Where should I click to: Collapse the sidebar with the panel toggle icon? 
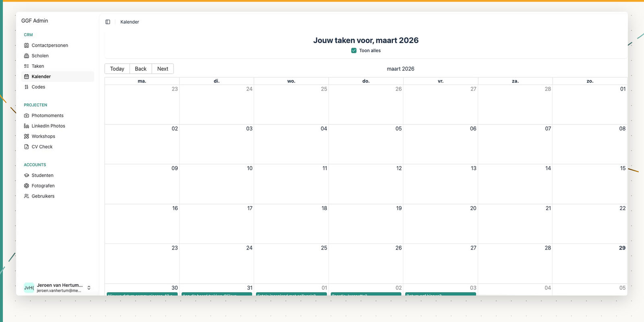coord(108,22)
